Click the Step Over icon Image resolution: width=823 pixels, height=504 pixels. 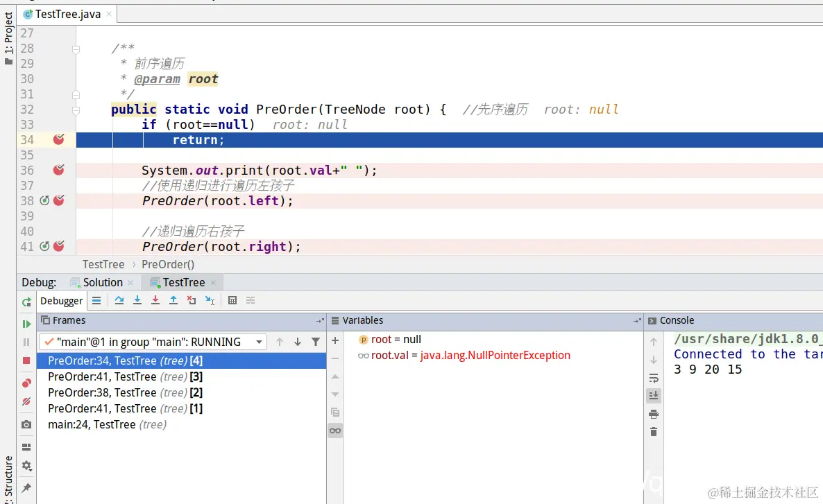tap(119, 300)
